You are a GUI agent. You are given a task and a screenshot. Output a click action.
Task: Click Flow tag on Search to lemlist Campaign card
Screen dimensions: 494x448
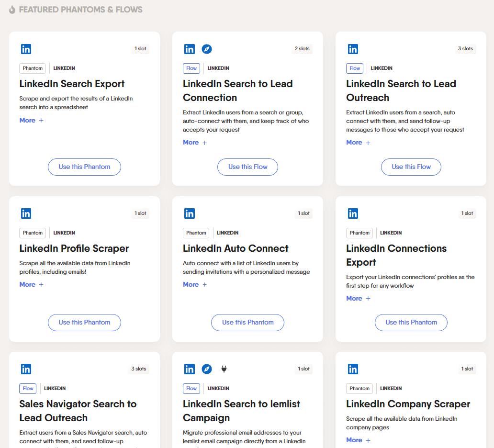click(191, 389)
